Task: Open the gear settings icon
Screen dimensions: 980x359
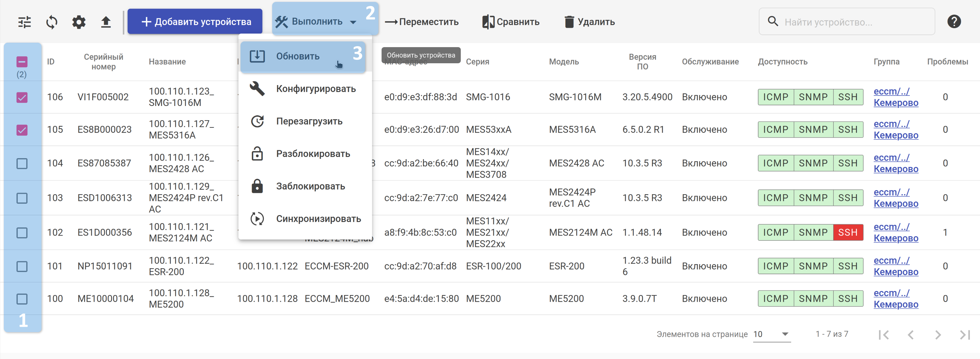Action: pos(79,22)
